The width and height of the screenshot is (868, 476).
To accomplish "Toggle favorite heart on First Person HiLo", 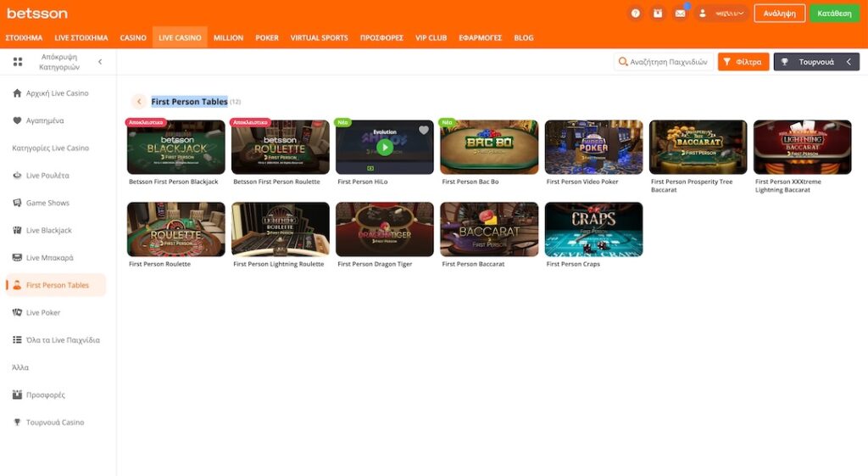I will (x=424, y=130).
